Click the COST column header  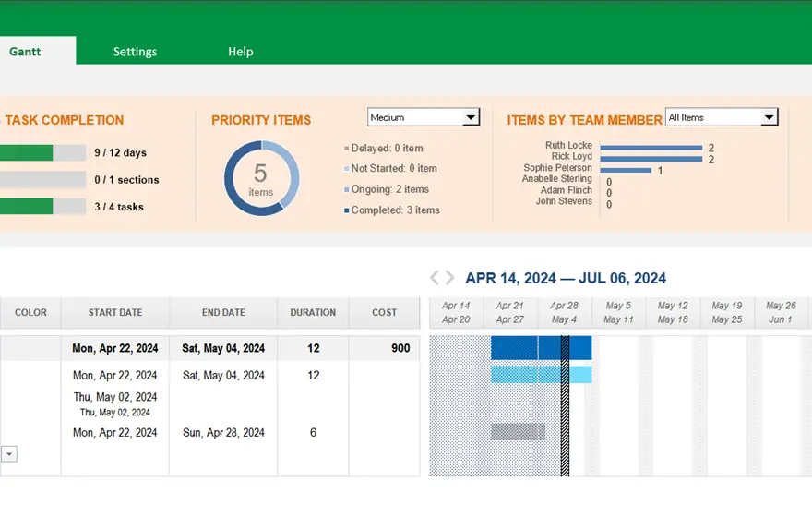click(x=384, y=313)
